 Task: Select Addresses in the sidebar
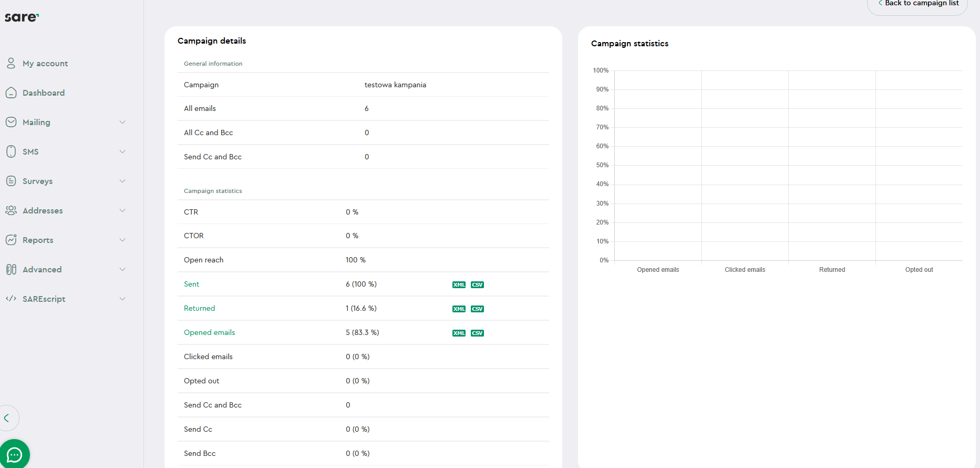point(43,210)
